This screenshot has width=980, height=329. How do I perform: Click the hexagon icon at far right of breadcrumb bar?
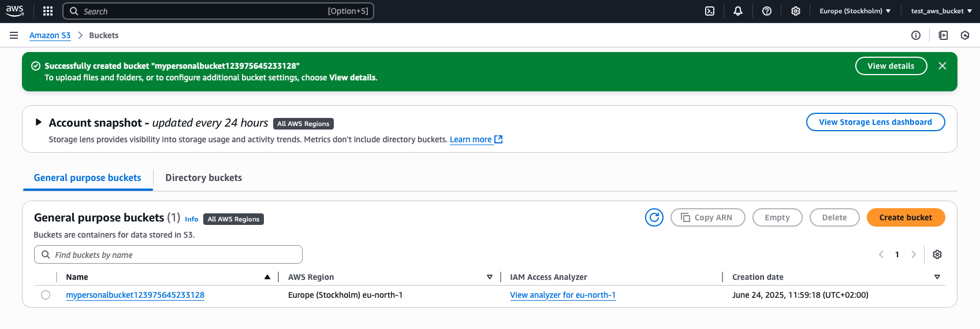(x=965, y=35)
